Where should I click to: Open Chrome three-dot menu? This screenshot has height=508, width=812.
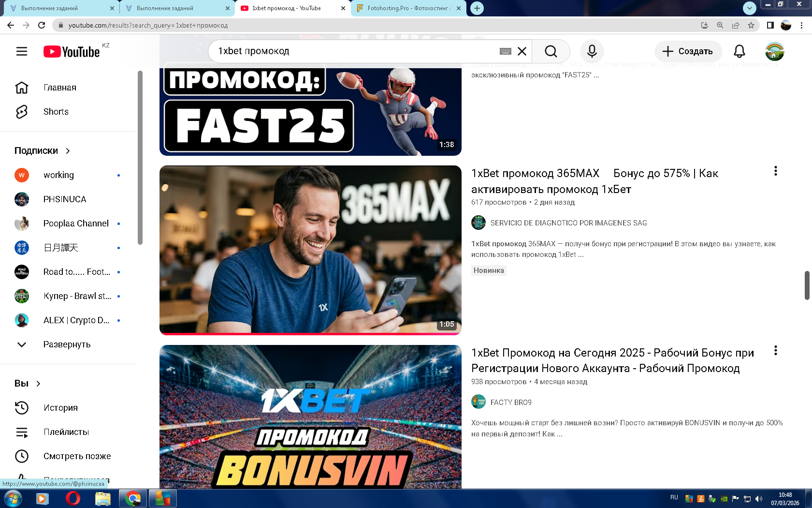click(x=802, y=25)
